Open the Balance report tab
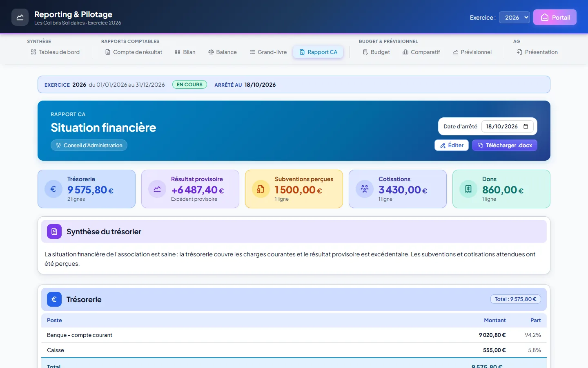 coord(223,52)
